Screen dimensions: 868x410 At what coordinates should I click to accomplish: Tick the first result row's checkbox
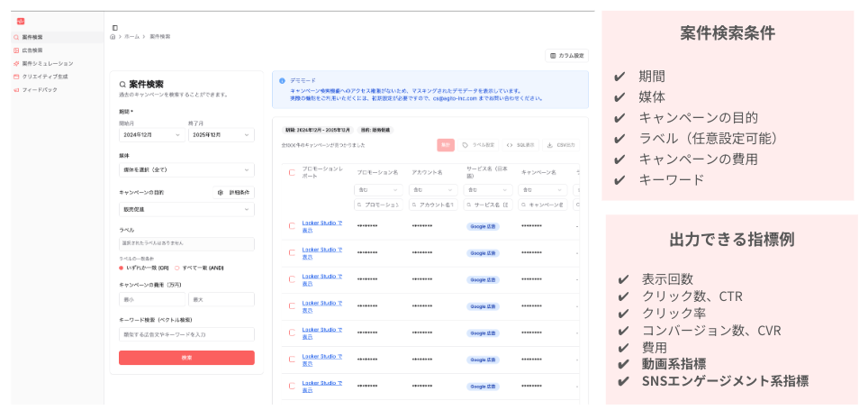coord(292,225)
